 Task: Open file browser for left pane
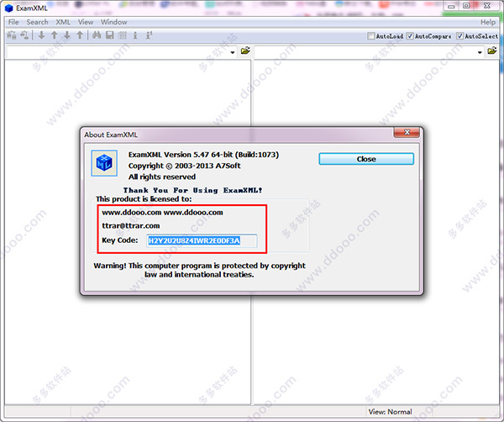pyautogui.click(x=245, y=50)
